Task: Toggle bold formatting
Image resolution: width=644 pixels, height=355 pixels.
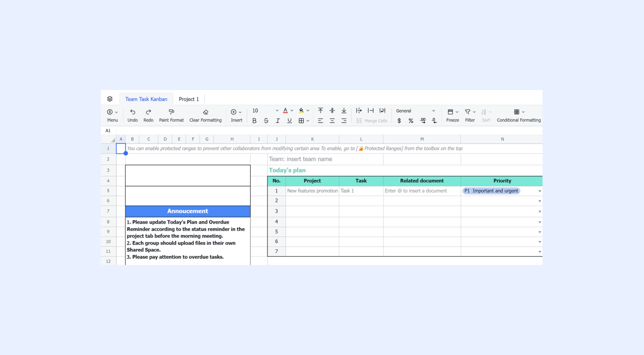Action: coord(254,121)
